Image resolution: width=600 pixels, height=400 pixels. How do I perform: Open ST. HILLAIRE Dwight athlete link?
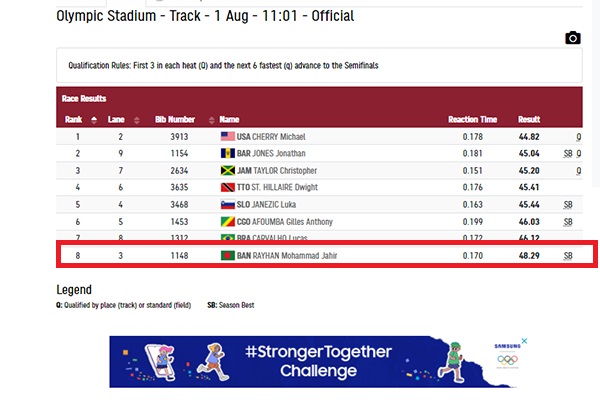click(284, 187)
